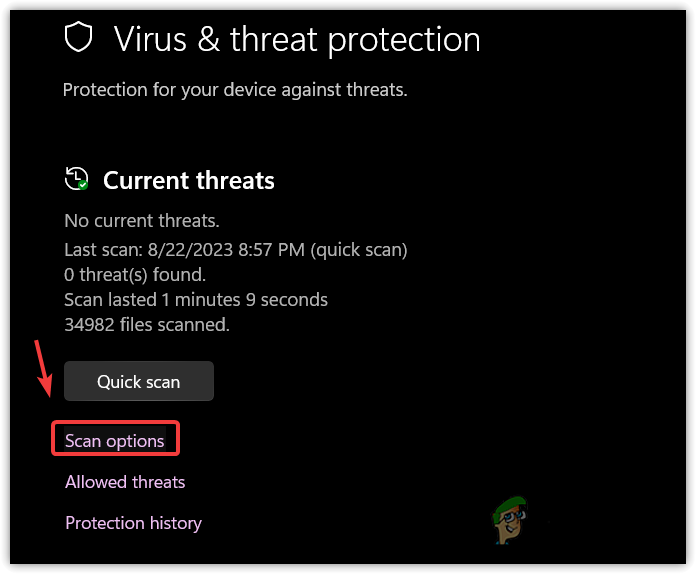Click the 8/22/2023 scan date
The height and width of the screenshot is (574, 696).
[x=186, y=249]
